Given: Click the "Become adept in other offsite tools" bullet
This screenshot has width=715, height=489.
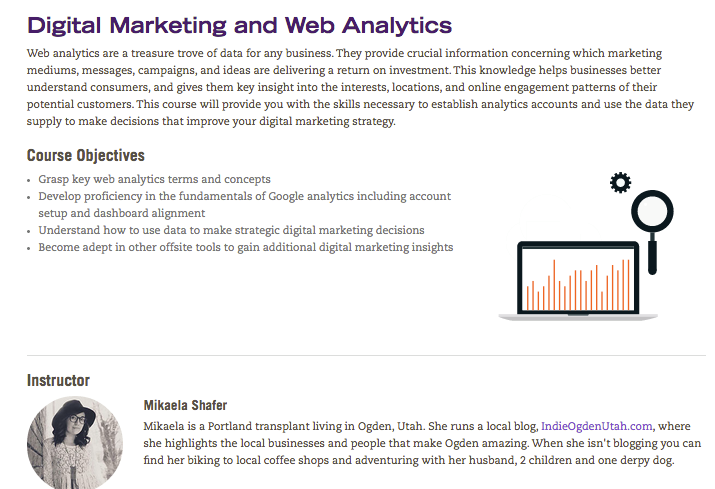Looking at the screenshot, I should pyautogui.click(x=245, y=247).
